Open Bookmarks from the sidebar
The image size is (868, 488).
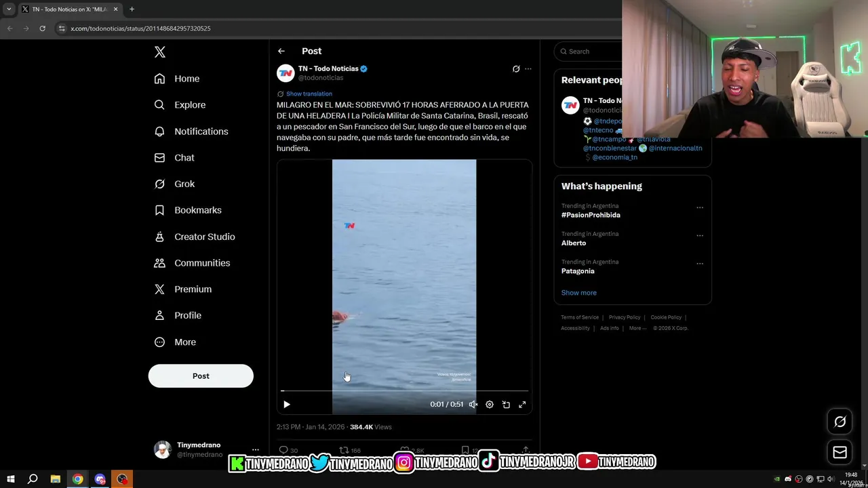pos(188,210)
